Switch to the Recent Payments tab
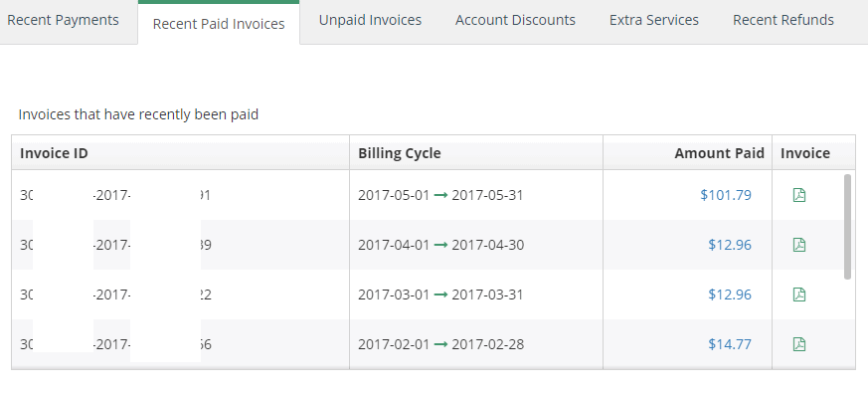 pos(63,20)
